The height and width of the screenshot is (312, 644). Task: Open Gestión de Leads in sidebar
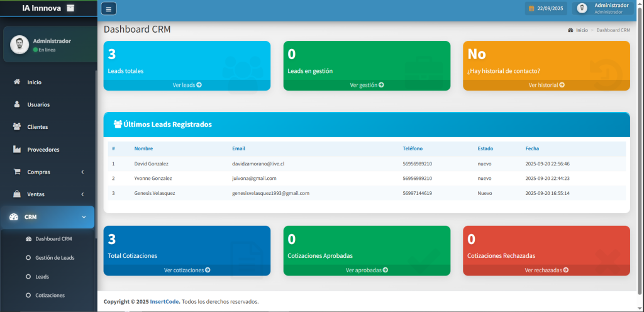coord(55,257)
